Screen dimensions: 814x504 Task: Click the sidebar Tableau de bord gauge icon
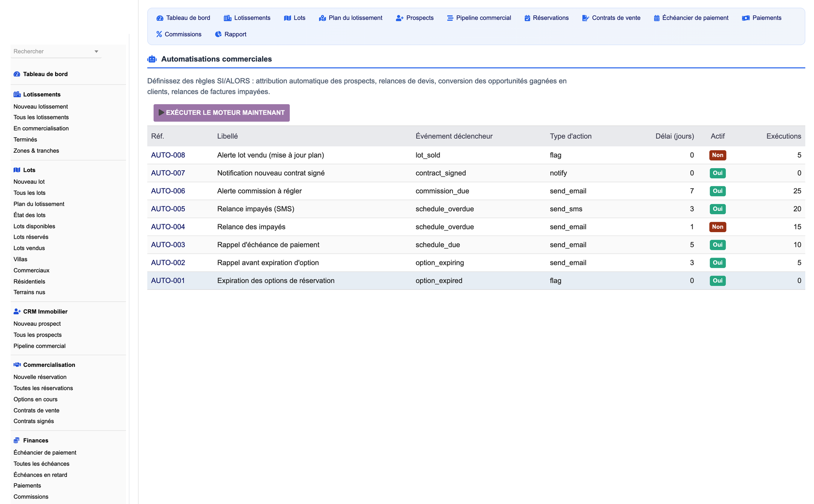click(17, 74)
